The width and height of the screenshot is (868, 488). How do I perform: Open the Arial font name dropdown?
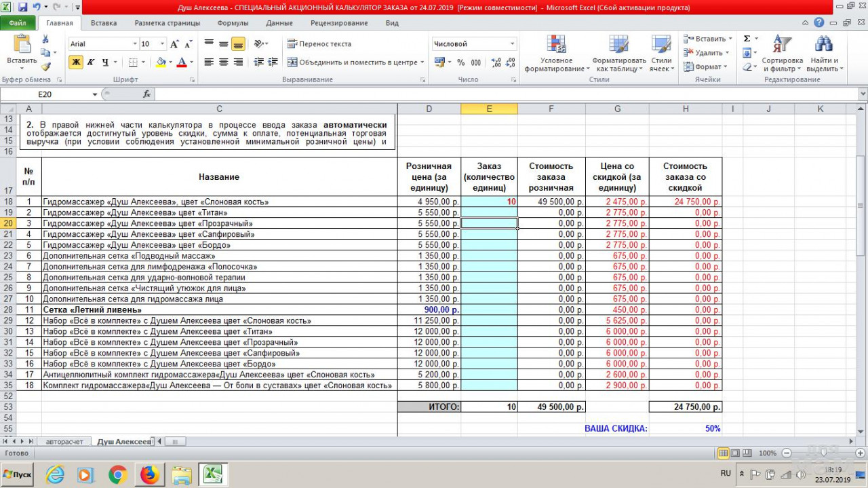tap(135, 44)
